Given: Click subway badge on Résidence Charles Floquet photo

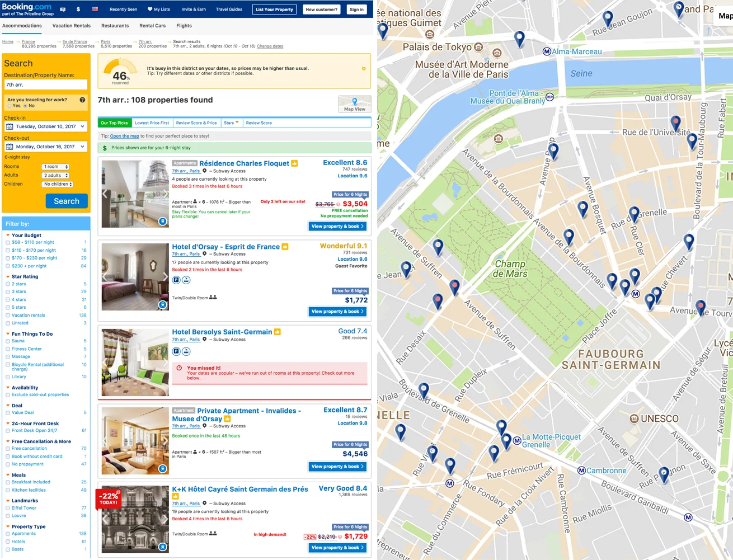Looking at the screenshot, I should 162,222.
